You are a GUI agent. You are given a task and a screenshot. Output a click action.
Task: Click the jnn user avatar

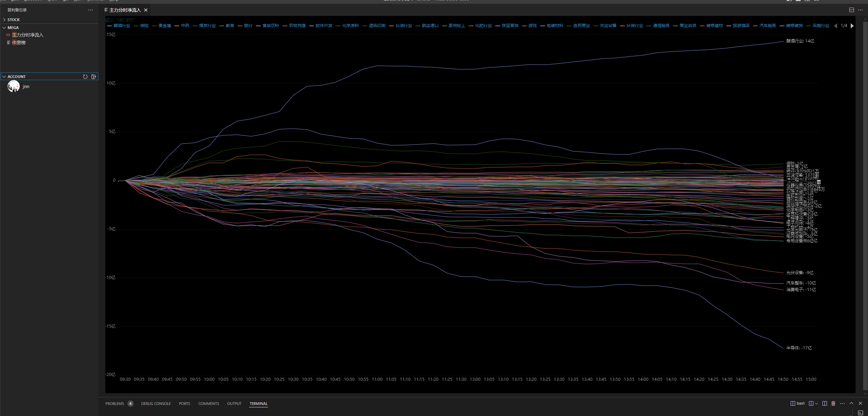(x=13, y=86)
